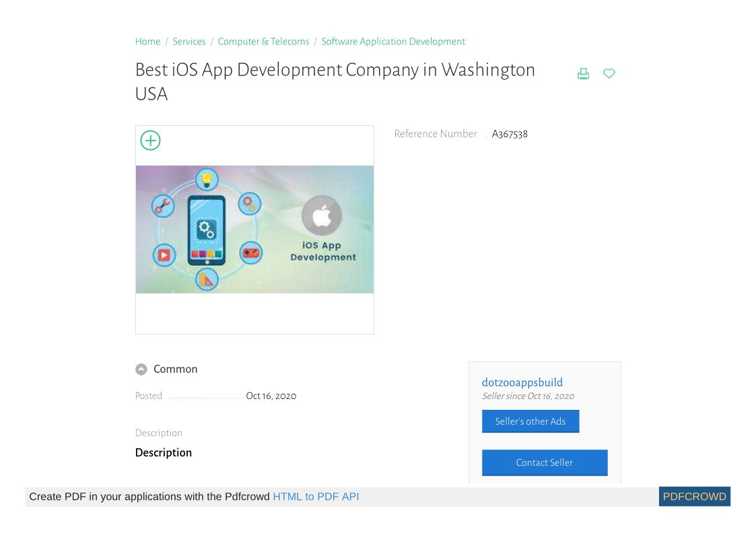Add listing to favorites with heart icon

(x=609, y=74)
